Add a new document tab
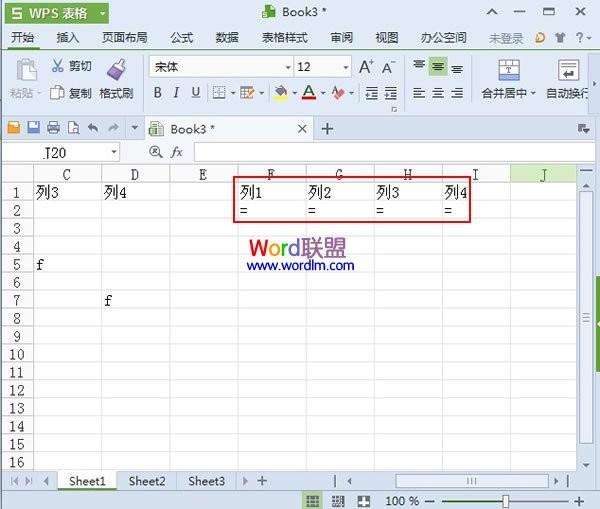The image size is (600, 509). click(x=327, y=129)
